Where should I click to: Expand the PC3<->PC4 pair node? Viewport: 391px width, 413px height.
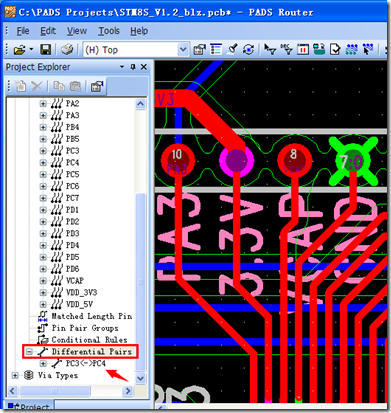pos(43,363)
